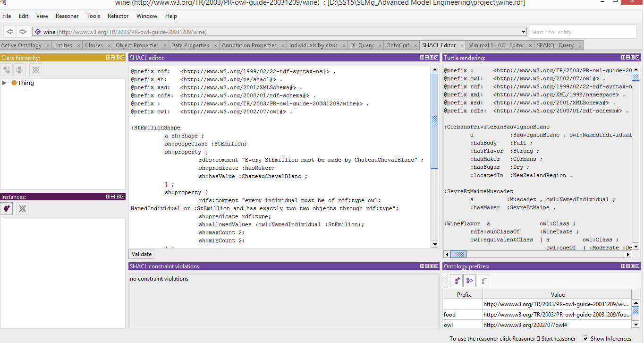Click value cell http://www.w3.org/2002/07/owl#

click(x=557, y=325)
